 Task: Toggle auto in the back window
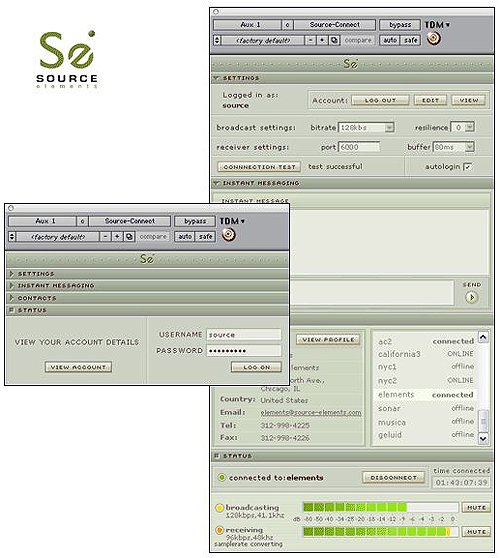(x=390, y=40)
